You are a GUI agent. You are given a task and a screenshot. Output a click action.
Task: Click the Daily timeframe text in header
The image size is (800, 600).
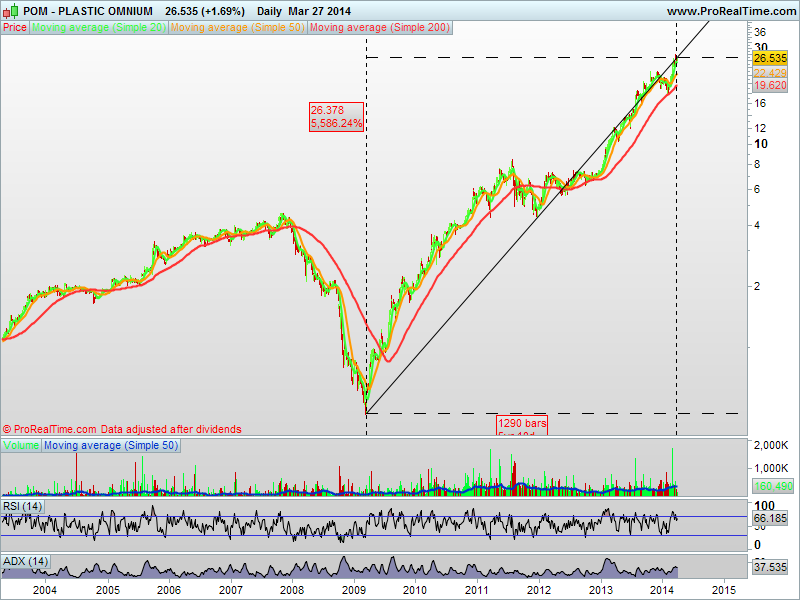pos(269,11)
